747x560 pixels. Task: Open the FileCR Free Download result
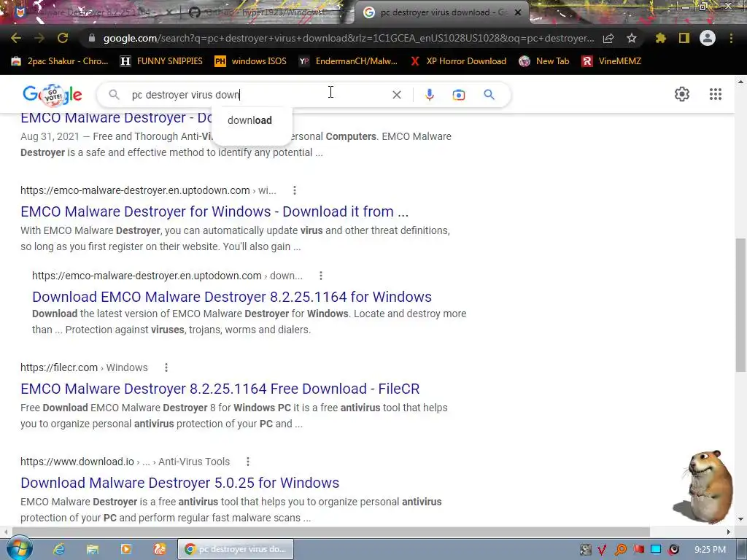click(220, 389)
